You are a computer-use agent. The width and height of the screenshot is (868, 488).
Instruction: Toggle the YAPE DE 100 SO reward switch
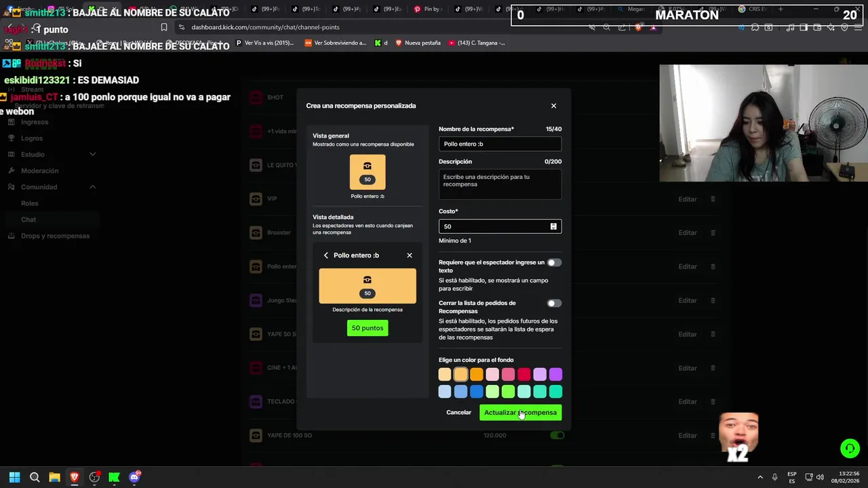(x=557, y=435)
